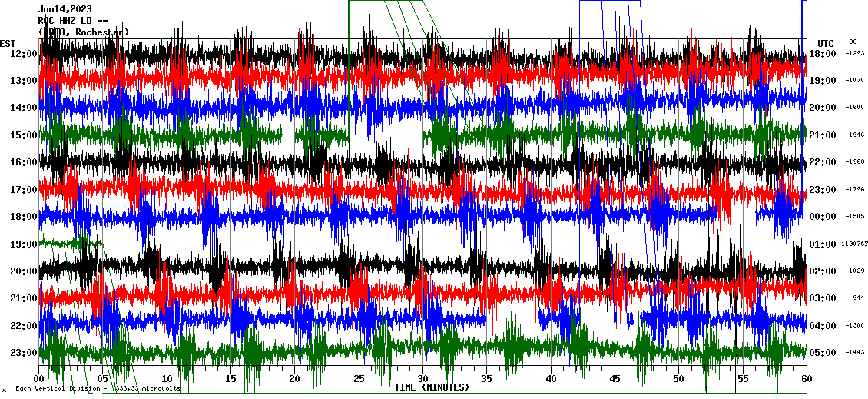Select the 15:00 EST row label
Screen dimensions: 868x399
point(25,135)
